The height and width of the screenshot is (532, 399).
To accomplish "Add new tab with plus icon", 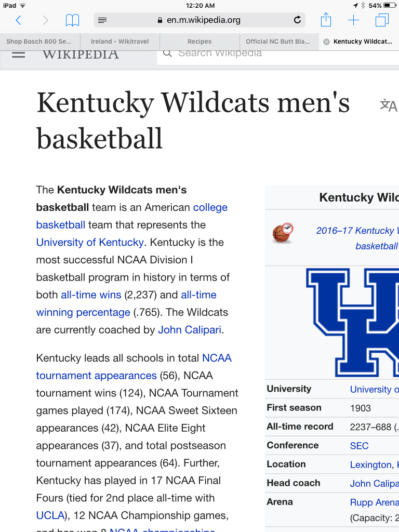I will tap(353, 20).
